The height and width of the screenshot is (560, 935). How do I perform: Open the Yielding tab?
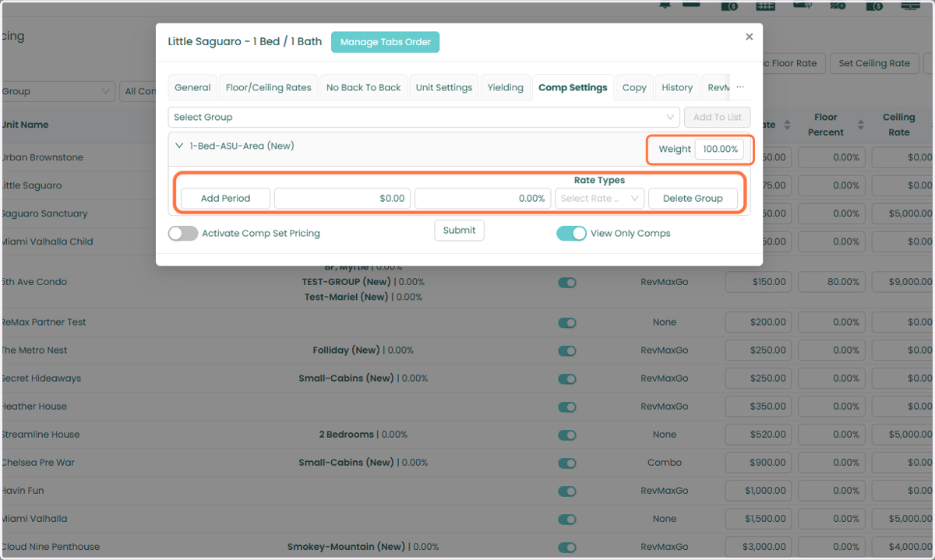[x=506, y=87]
